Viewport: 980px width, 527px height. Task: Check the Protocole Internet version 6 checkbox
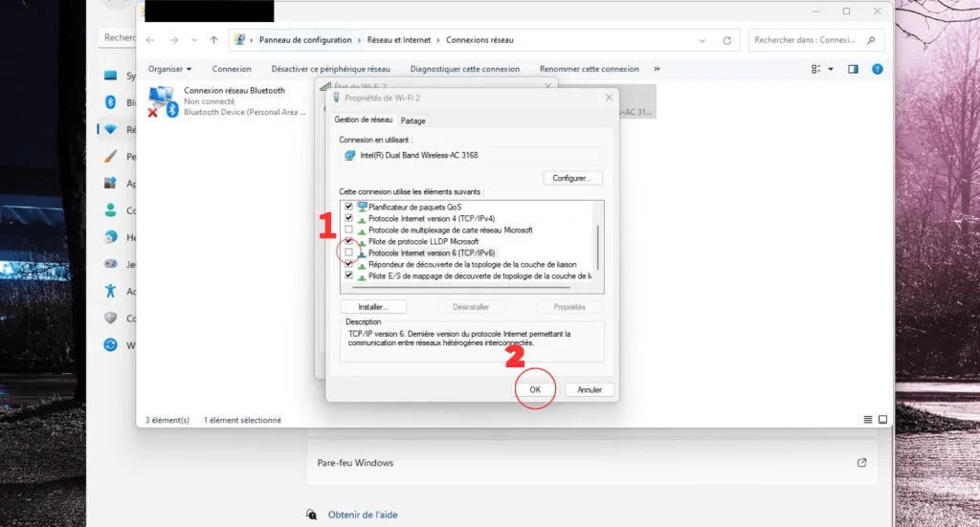click(348, 253)
